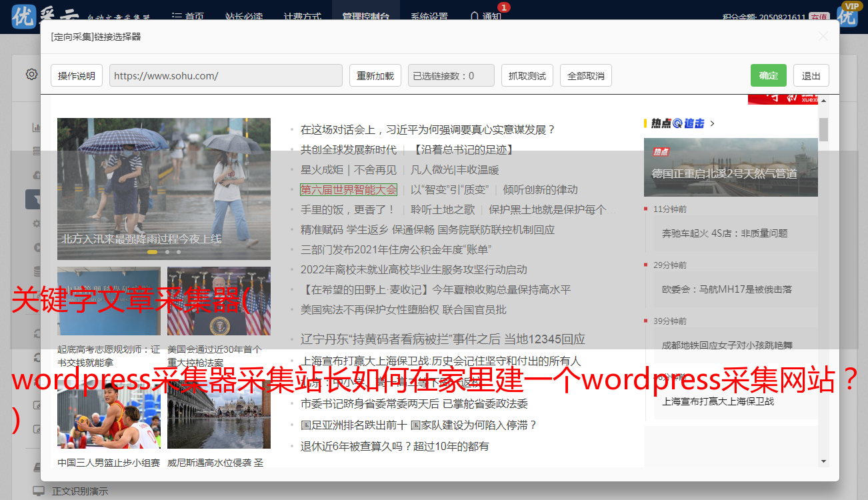The image size is (868, 500).
Task: Click the 起底高考志愿规划师 thumbnail image
Action: tap(109, 301)
